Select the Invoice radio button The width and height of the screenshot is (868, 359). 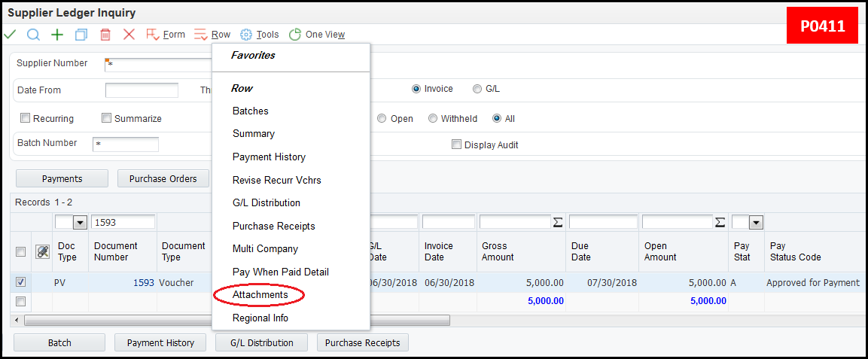pyautogui.click(x=416, y=89)
